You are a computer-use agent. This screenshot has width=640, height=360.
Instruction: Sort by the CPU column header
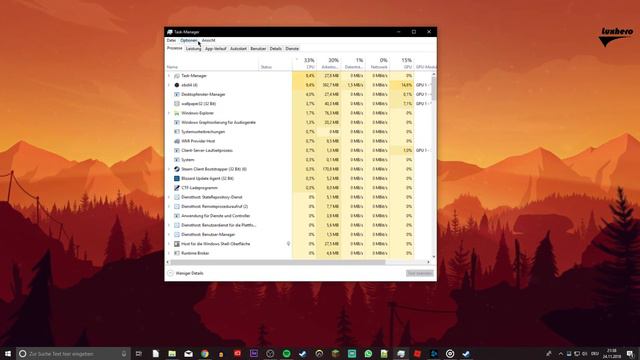coord(304,63)
